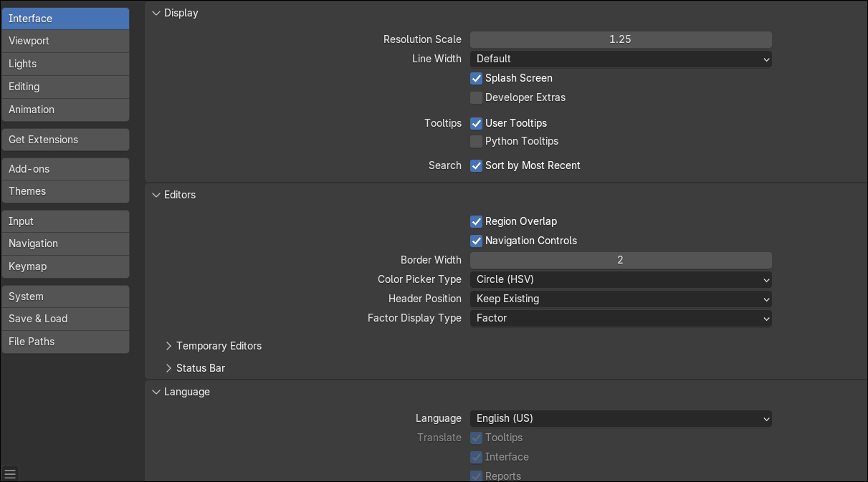Click the Resolution Scale value field
The image size is (868, 482).
[x=621, y=39]
